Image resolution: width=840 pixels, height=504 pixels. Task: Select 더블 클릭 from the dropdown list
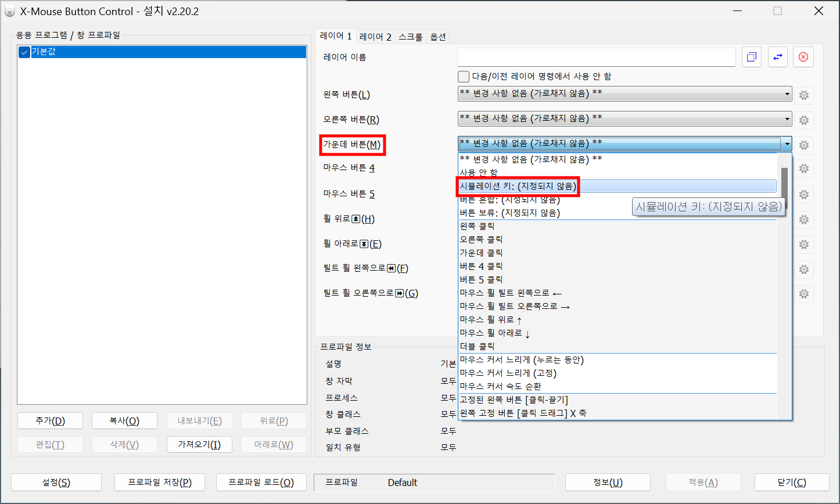click(618, 347)
